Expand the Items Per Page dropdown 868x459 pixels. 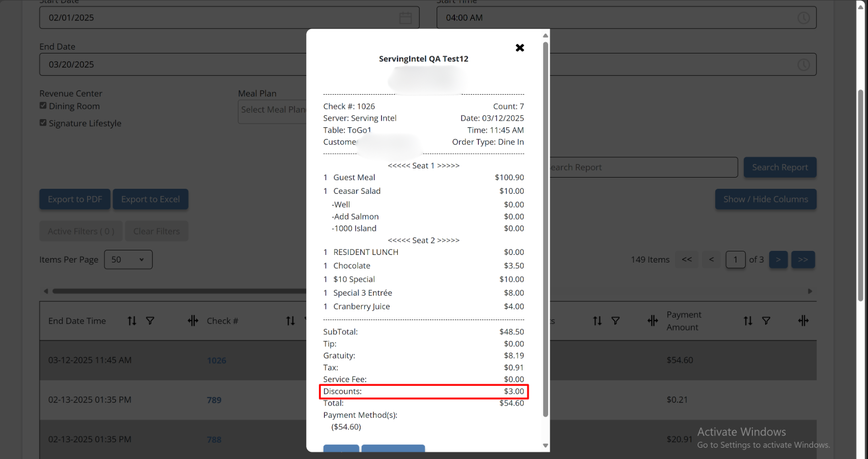[128, 260]
